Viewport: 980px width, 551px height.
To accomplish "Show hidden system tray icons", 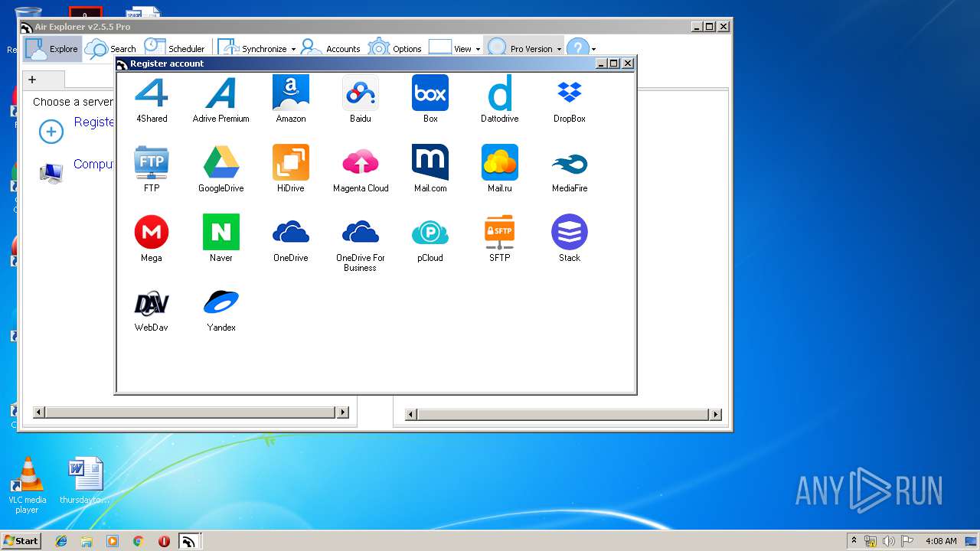I will [854, 540].
